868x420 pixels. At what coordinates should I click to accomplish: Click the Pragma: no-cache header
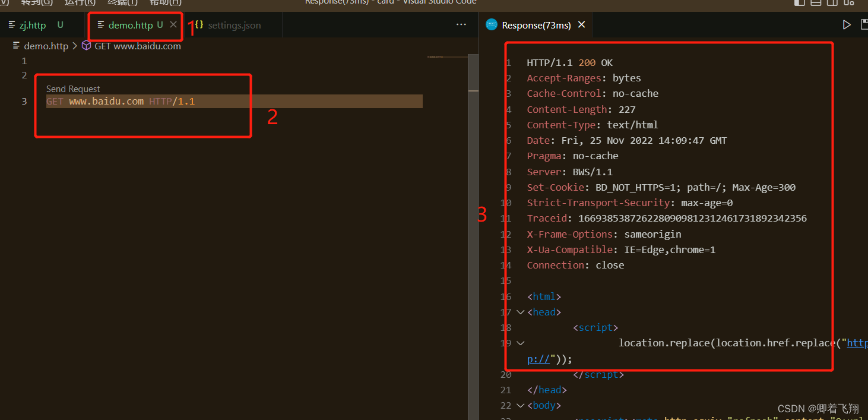coord(573,156)
